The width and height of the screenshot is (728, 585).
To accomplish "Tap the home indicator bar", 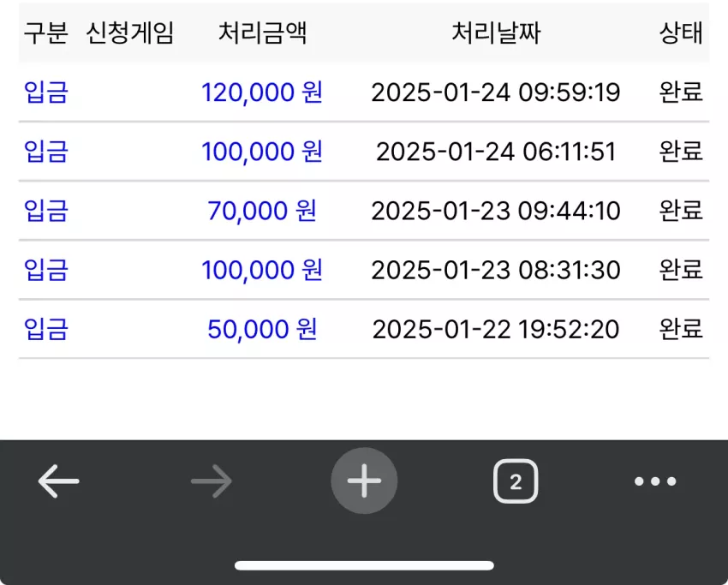I will [x=364, y=565].
